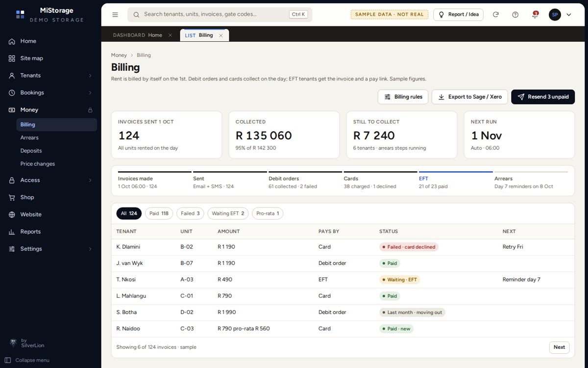Click the Money section icon

click(x=12, y=110)
